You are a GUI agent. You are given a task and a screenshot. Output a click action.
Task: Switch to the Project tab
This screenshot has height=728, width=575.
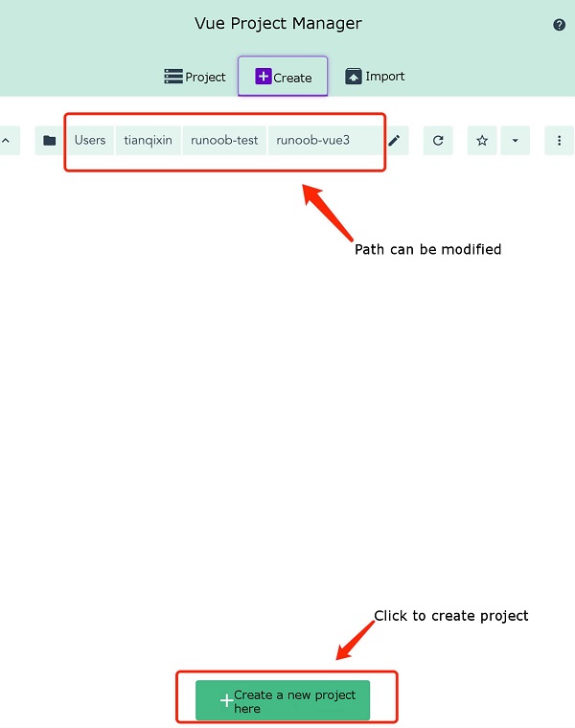(x=195, y=77)
